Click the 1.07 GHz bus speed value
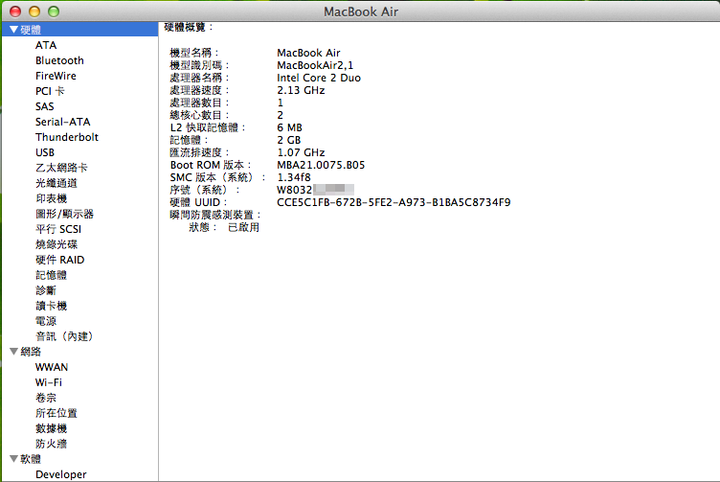 [301, 152]
